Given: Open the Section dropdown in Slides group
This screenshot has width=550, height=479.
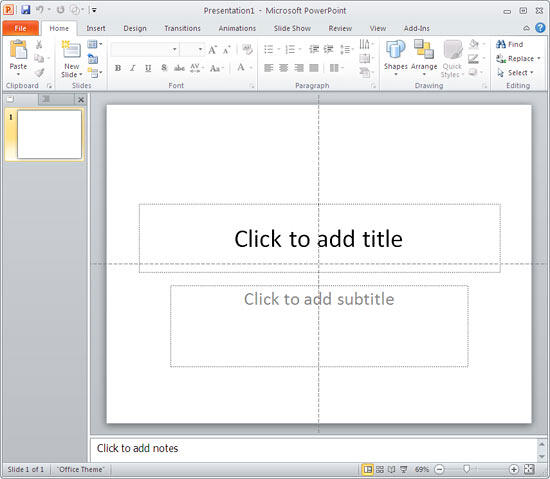Looking at the screenshot, I should [95, 73].
